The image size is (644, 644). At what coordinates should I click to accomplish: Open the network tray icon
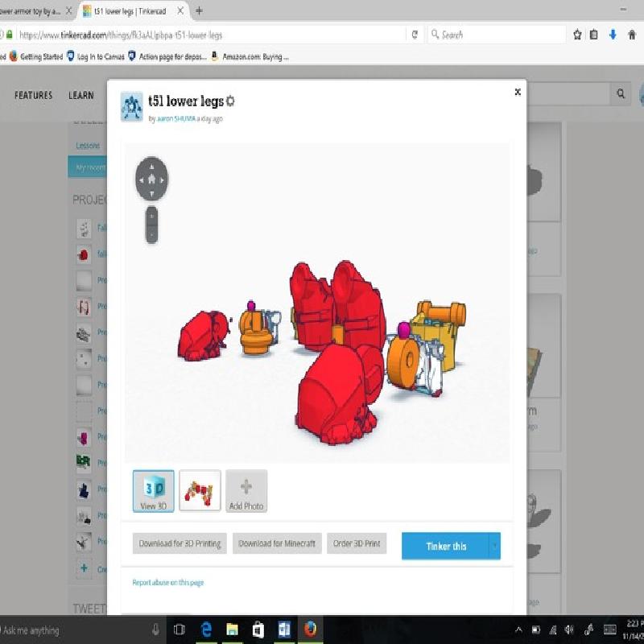pyautogui.click(x=553, y=630)
